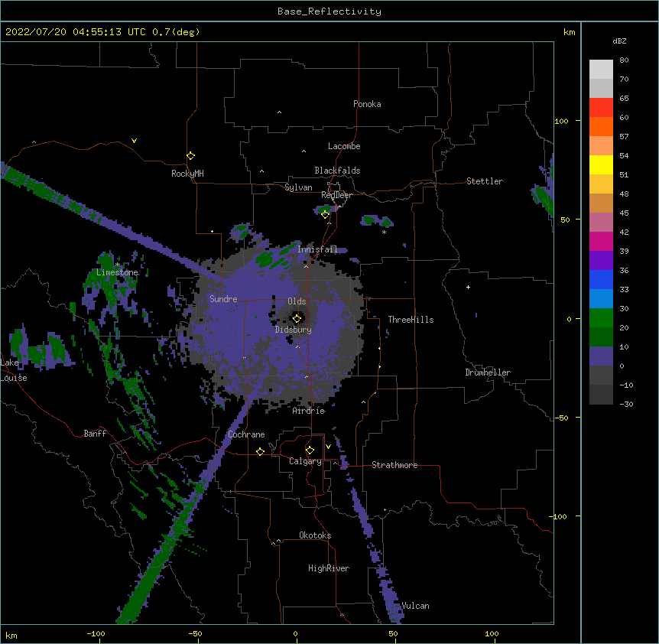Click the white plus marker north of Drumheller
The width and height of the screenshot is (659, 644).
tap(468, 287)
